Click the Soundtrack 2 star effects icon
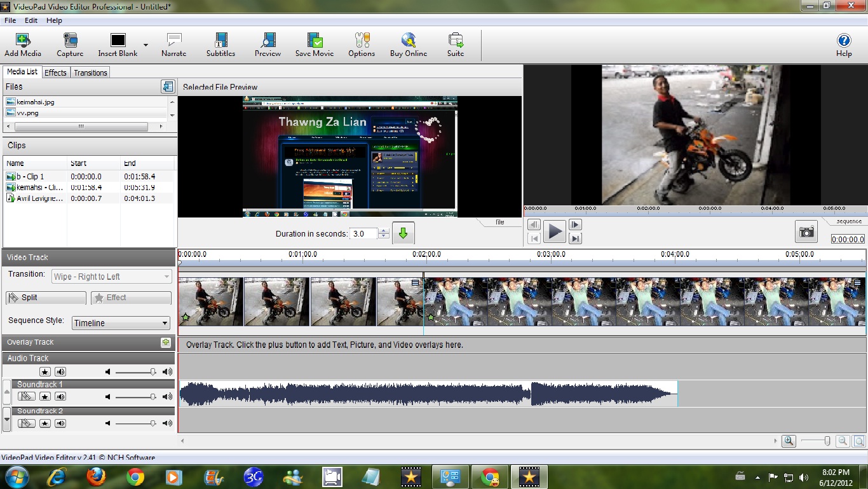This screenshot has width=868, height=489. (x=44, y=423)
